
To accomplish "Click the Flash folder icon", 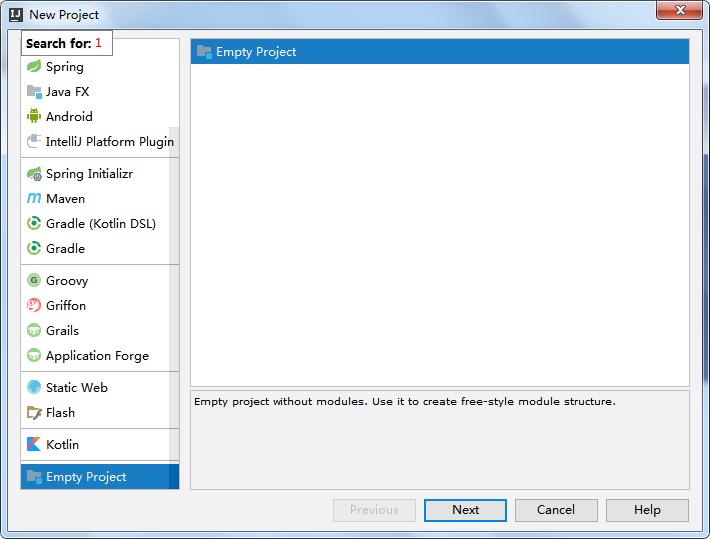I will pyautogui.click(x=34, y=413).
